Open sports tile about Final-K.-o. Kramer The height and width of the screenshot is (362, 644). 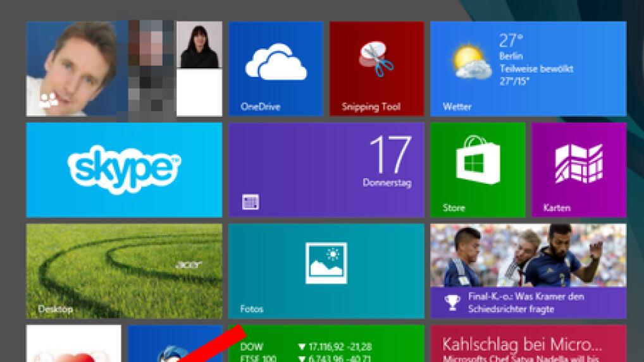click(528, 271)
